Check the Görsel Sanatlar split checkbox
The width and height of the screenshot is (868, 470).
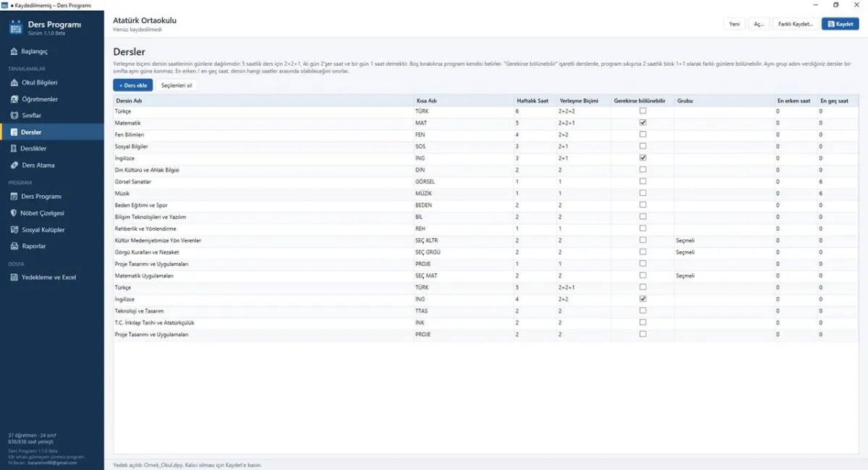[x=642, y=181]
